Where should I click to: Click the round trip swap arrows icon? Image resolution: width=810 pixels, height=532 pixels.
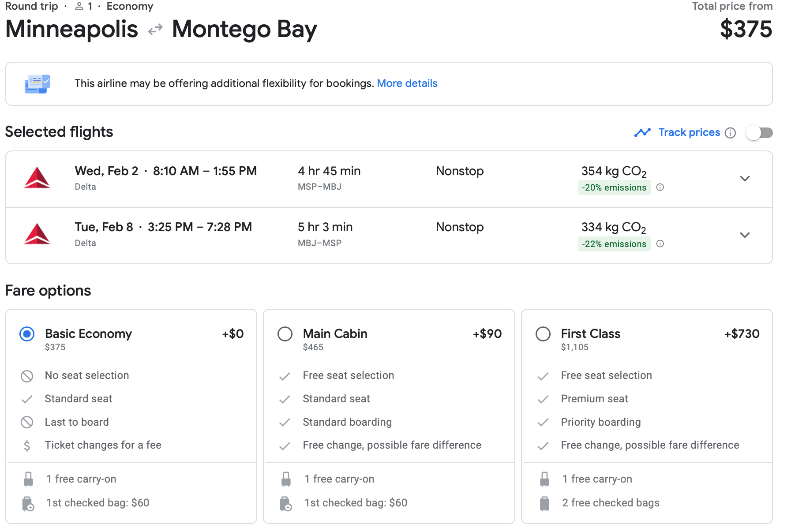(155, 30)
